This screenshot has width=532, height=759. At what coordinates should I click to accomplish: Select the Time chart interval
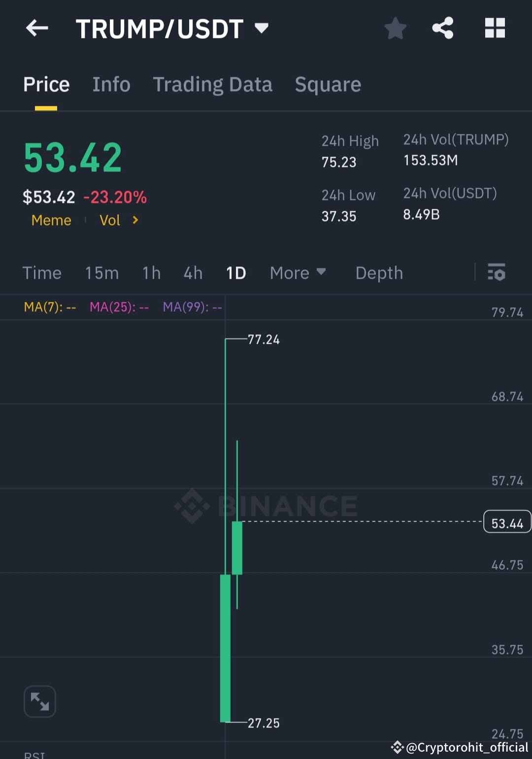(x=42, y=273)
